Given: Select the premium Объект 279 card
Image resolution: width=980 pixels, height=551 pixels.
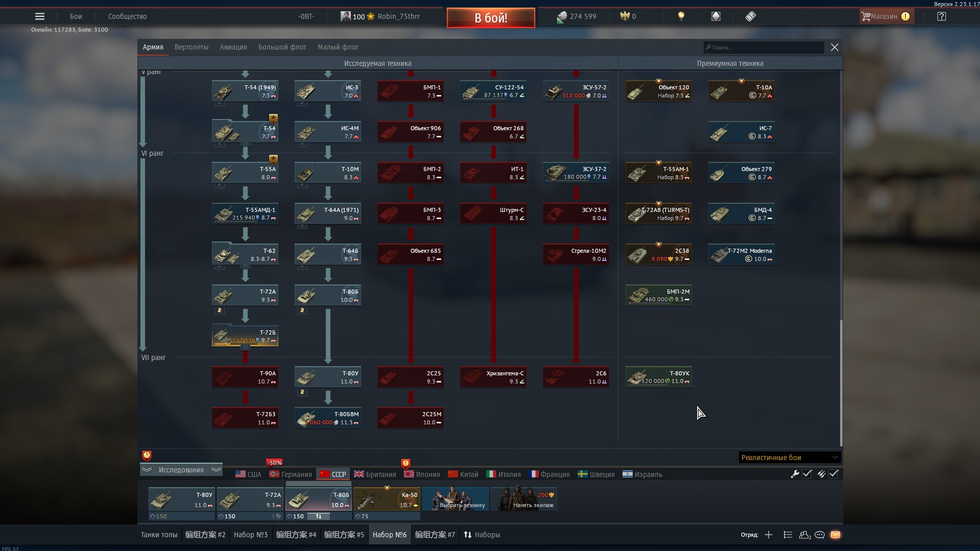Looking at the screenshot, I should point(742,173).
